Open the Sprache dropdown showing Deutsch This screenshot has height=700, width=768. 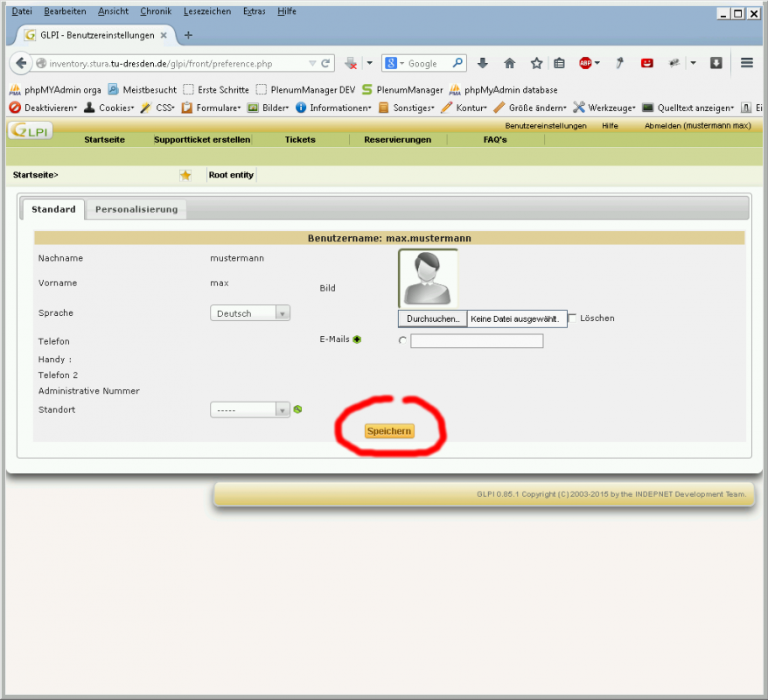pyautogui.click(x=248, y=312)
